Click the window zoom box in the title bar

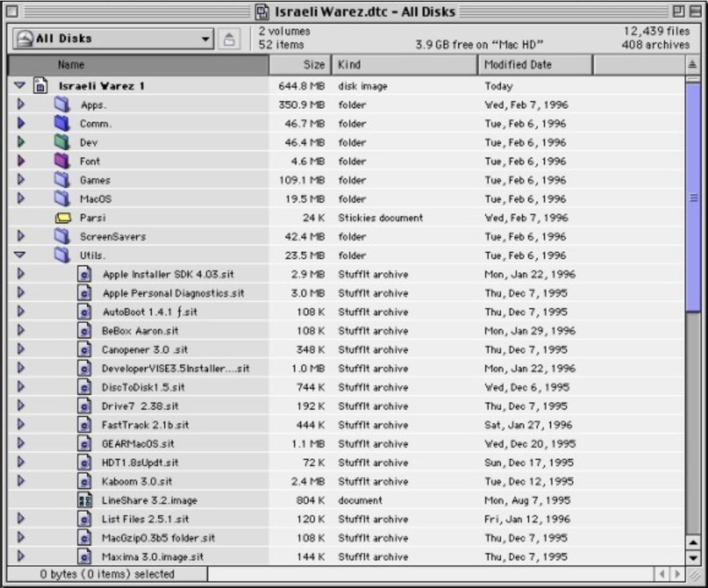coord(679,12)
